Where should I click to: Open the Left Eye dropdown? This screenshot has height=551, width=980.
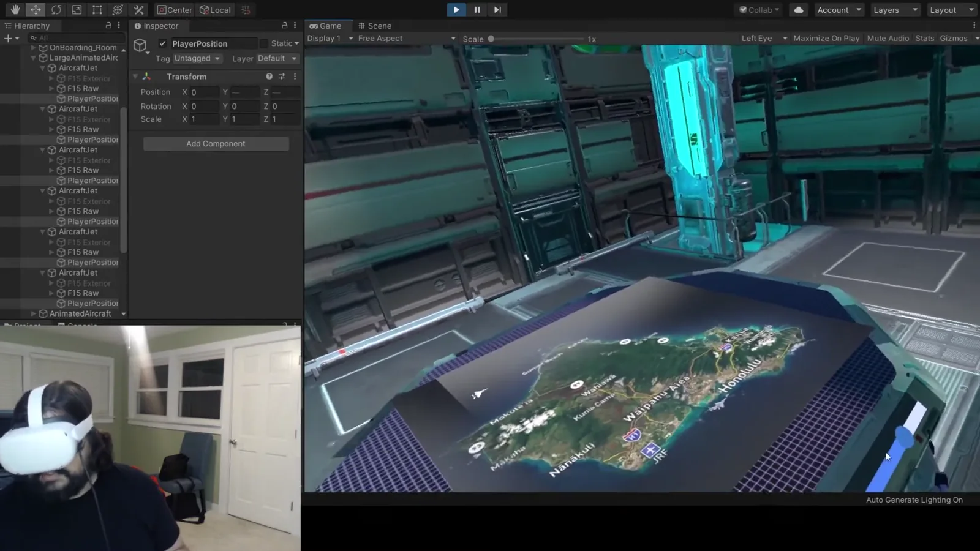[764, 38]
